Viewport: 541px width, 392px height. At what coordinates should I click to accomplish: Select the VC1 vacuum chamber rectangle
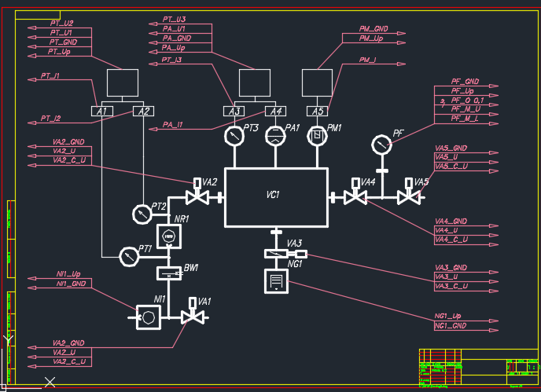276,197
